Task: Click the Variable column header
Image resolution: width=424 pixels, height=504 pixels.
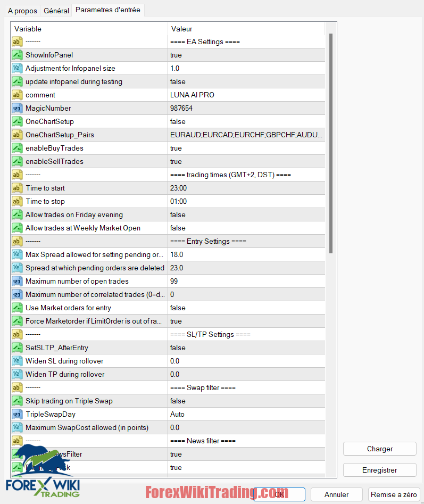Action: pyautogui.click(x=89, y=29)
